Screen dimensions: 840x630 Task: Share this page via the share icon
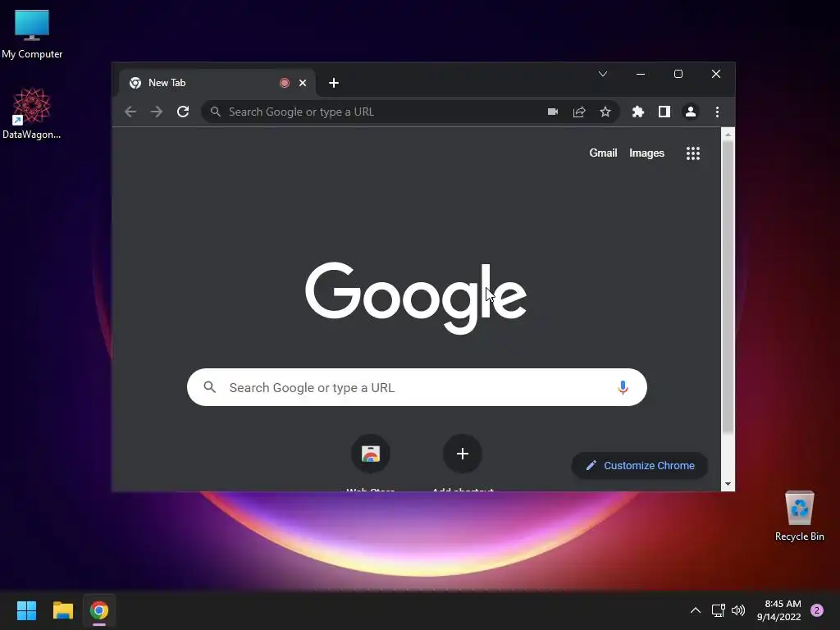(579, 112)
